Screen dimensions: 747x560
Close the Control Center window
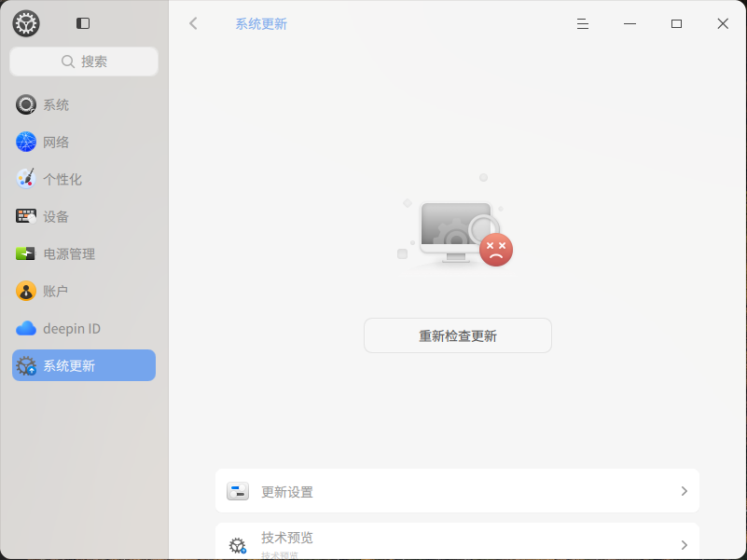723,24
